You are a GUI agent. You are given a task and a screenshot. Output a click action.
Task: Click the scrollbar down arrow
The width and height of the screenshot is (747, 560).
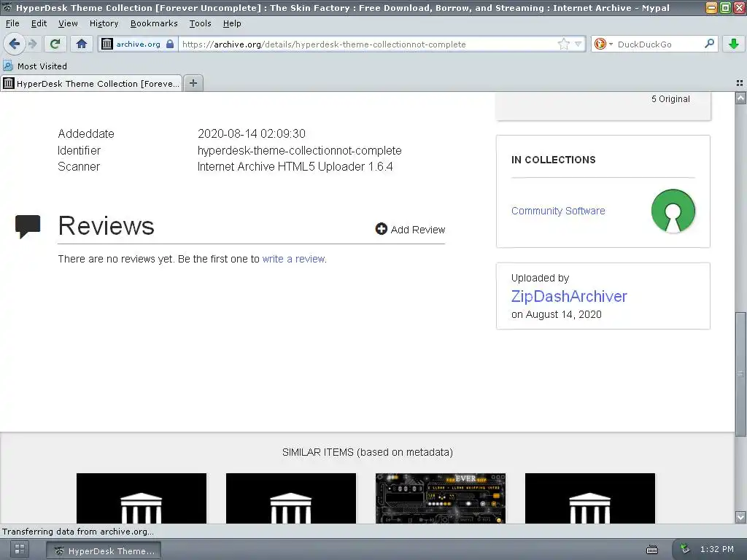pyautogui.click(x=741, y=517)
